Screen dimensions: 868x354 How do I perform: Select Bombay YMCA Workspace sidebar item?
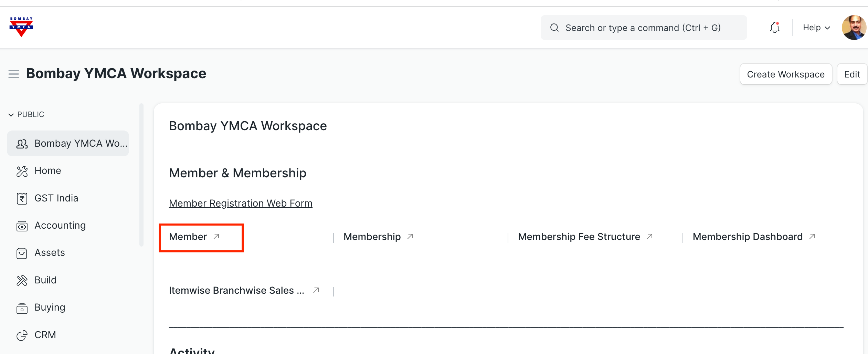coord(68,143)
